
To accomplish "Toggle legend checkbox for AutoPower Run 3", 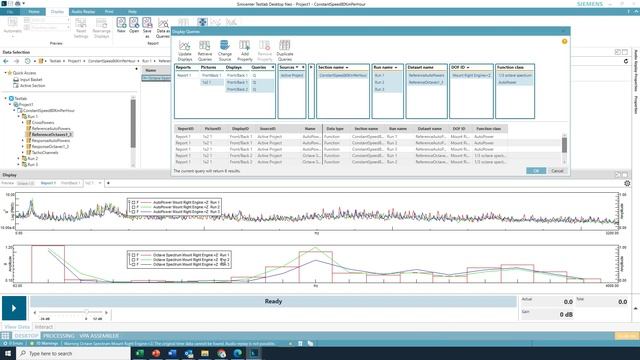I will click(x=133, y=212).
